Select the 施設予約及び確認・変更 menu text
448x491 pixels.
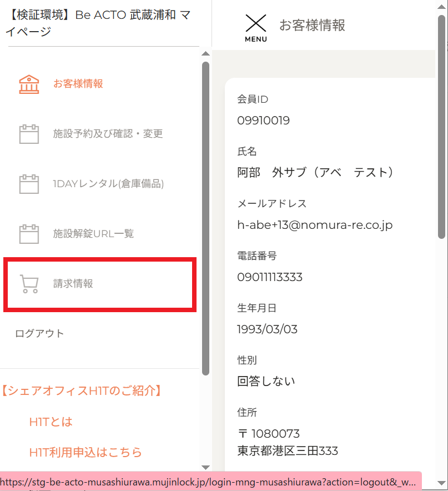pos(108,134)
